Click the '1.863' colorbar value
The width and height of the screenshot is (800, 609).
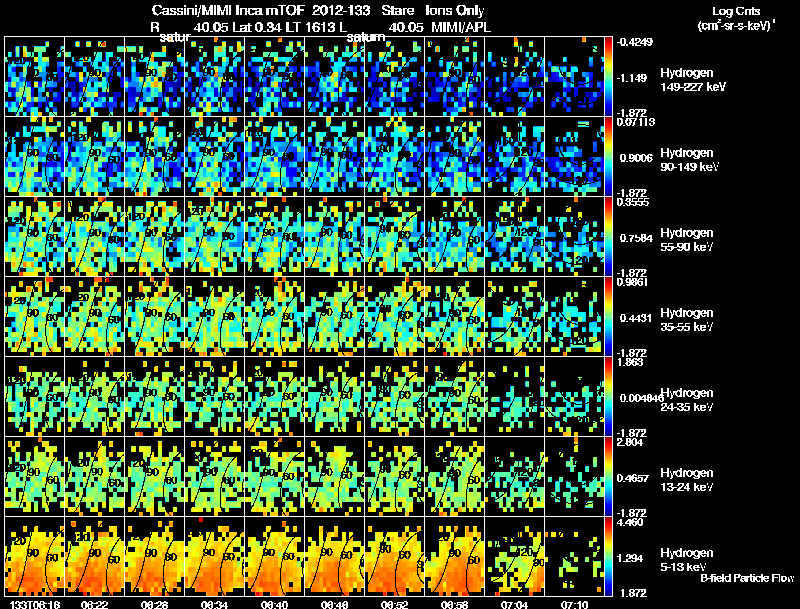pos(630,362)
